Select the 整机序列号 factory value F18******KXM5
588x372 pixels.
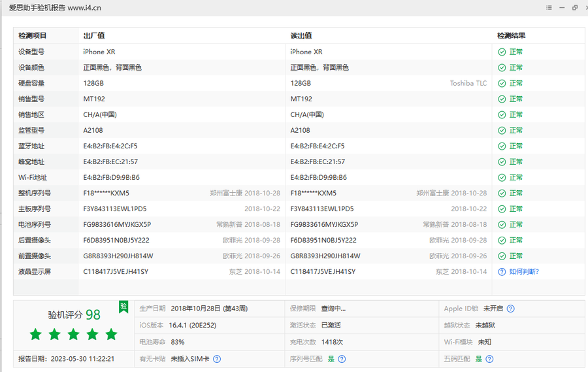[106, 194]
